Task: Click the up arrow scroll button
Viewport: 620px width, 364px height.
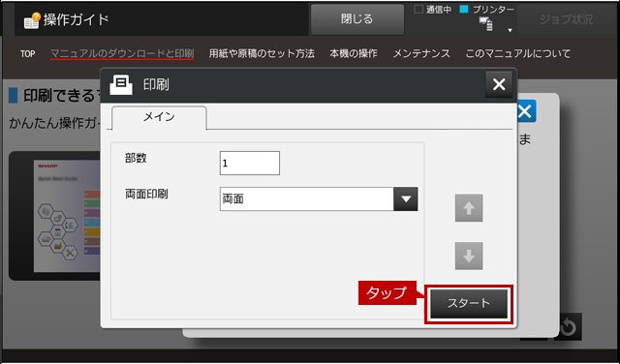Action: [469, 208]
